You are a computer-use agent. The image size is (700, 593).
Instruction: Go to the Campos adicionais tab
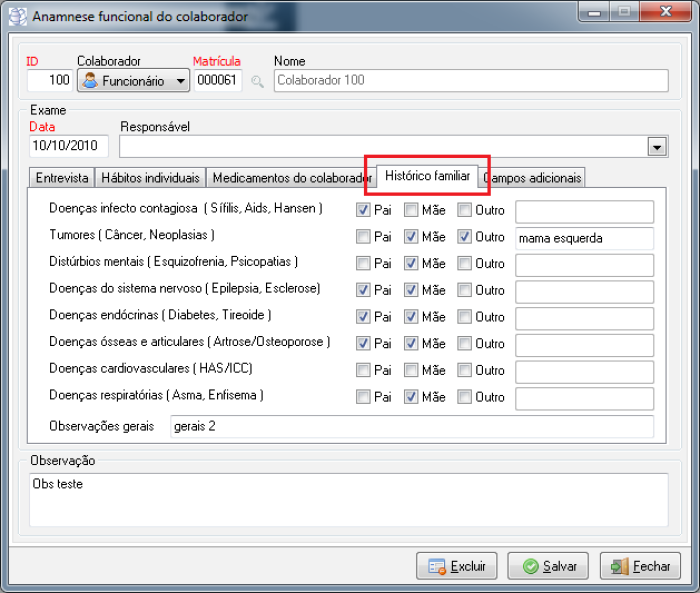tap(532, 178)
